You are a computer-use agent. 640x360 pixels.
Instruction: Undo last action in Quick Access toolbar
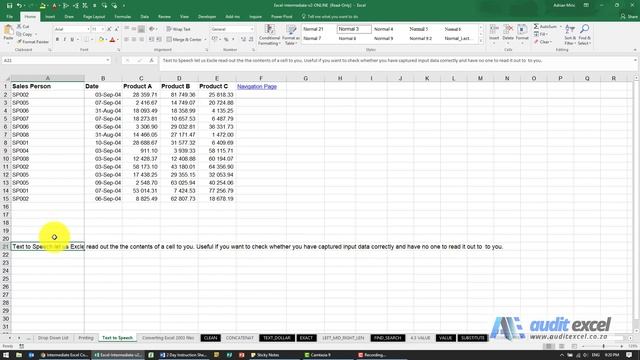click(19, 5)
